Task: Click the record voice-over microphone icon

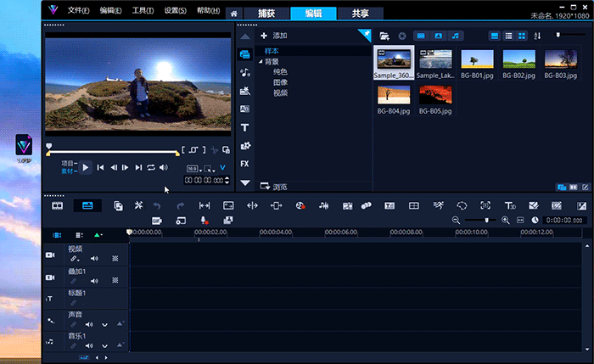Action: pos(205,221)
